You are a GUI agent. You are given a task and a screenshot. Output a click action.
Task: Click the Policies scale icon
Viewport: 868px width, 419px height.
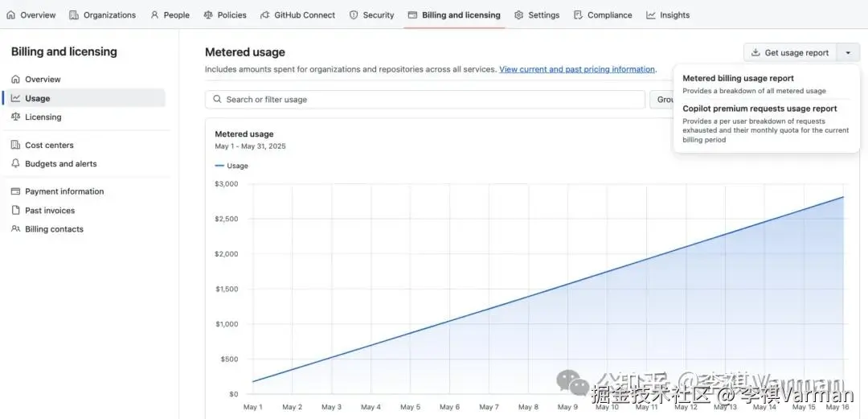[209, 15]
